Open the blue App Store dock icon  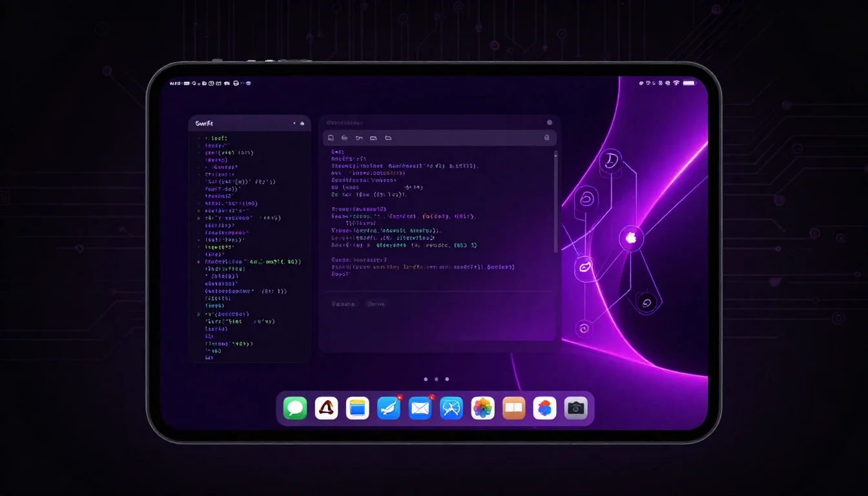451,408
